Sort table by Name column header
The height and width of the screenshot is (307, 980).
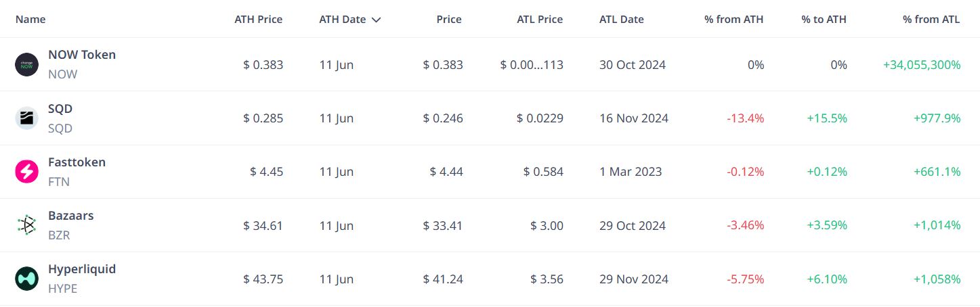tap(30, 19)
